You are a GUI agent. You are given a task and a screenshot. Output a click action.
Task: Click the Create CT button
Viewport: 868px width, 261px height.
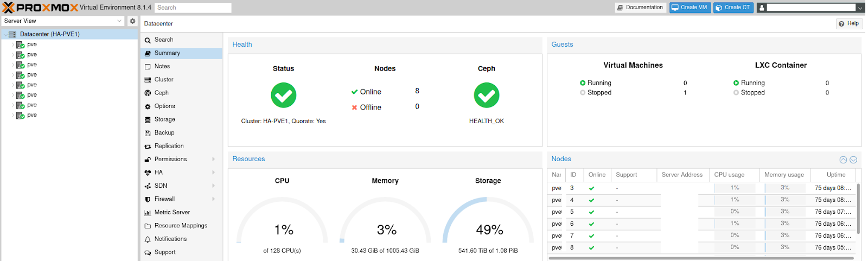pyautogui.click(x=733, y=8)
